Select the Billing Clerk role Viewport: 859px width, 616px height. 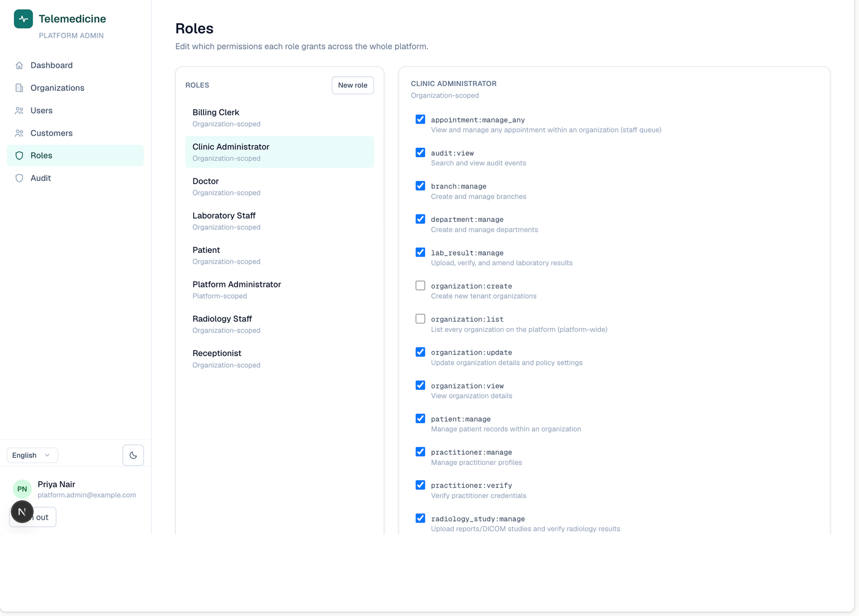coord(280,118)
